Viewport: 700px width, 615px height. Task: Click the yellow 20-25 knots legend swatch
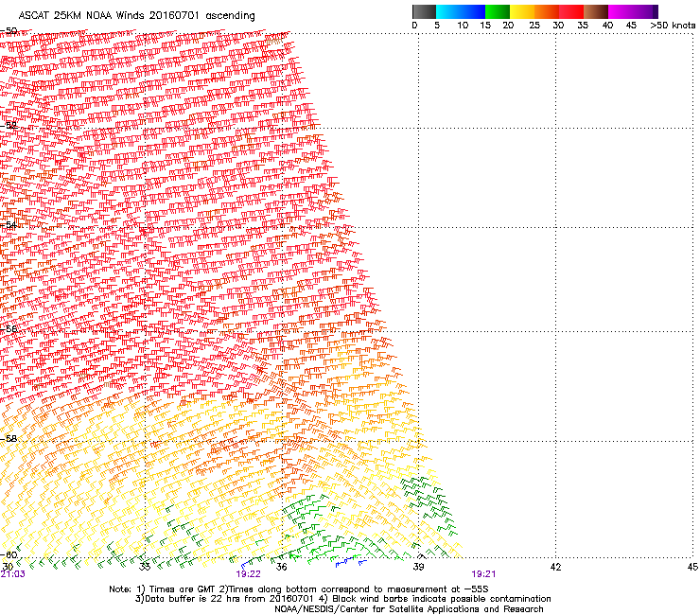pyautogui.click(x=522, y=11)
